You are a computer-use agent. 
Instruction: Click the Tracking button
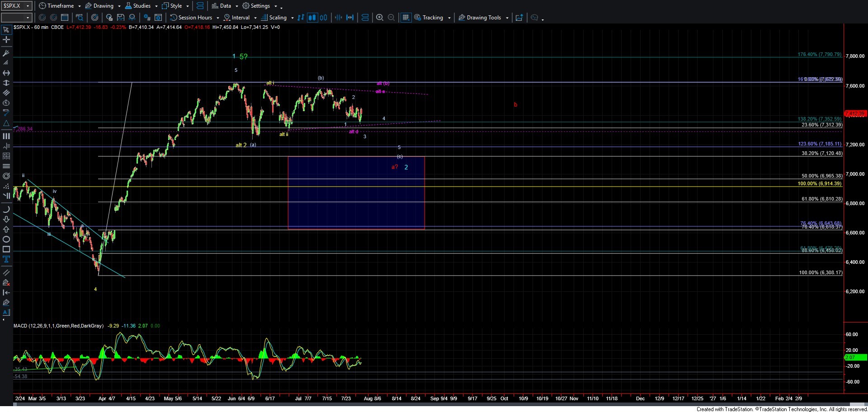coord(429,18)
